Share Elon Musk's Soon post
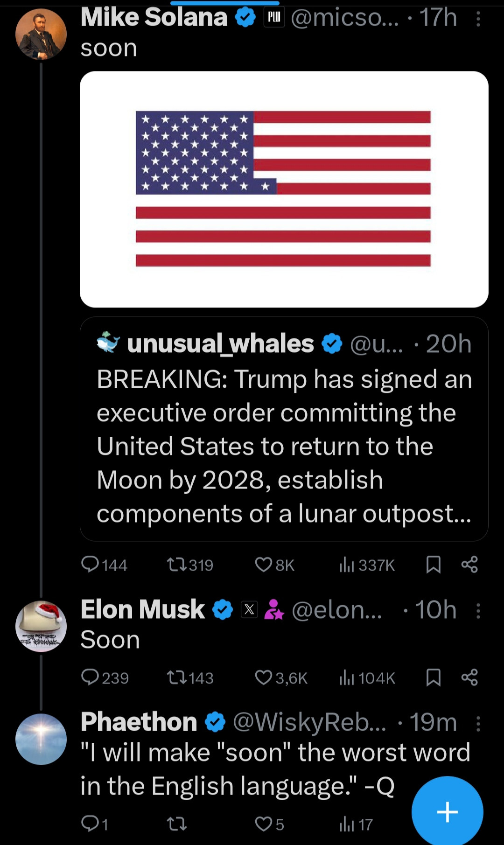The image size is (504, 845). coord(469,677)
